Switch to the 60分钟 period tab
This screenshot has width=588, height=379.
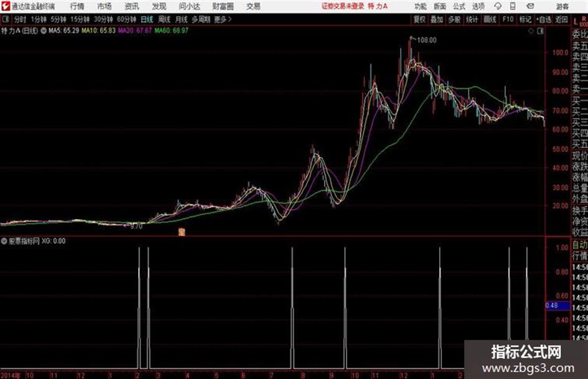[x=126, y=19]
